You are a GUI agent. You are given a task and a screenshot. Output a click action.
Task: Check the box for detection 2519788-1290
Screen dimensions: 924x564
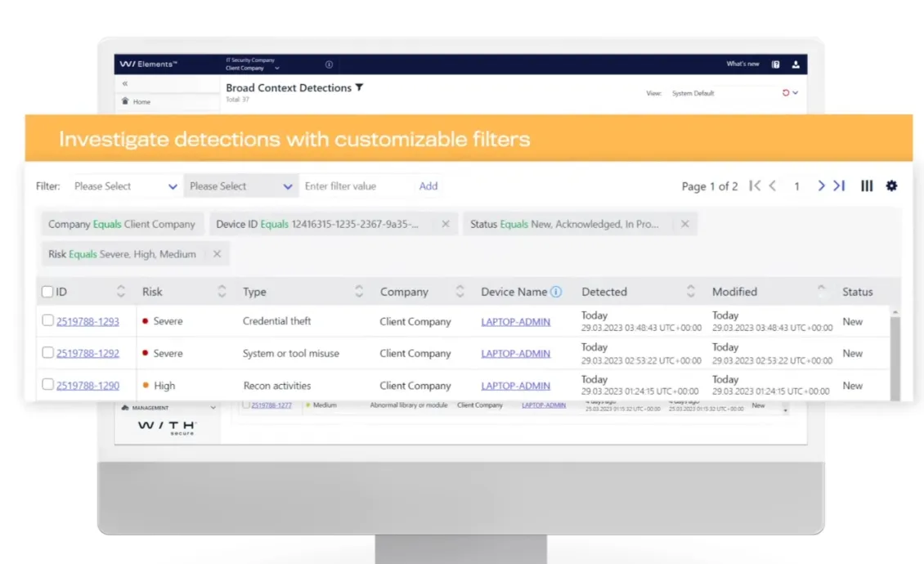[47, 384]
